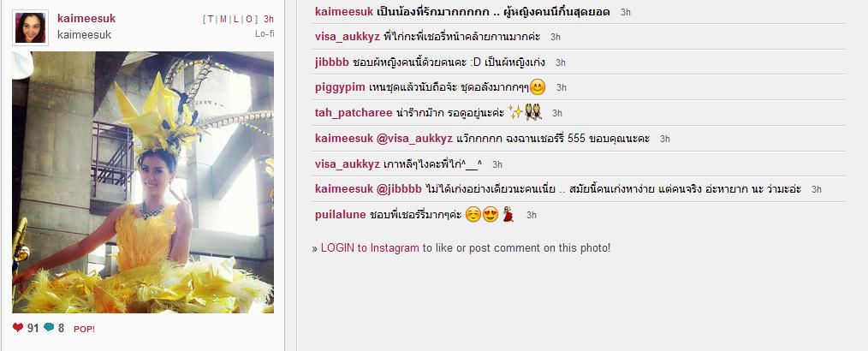Open tah_patcharee commenter profile link
Viewport: 868px width, 351px height.
point(354,113)
